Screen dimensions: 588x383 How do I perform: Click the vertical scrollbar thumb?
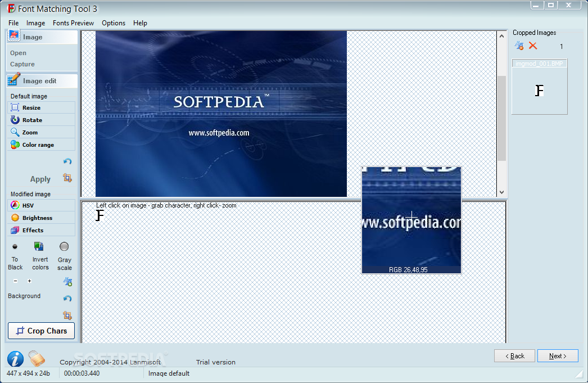tap(502, 118)
